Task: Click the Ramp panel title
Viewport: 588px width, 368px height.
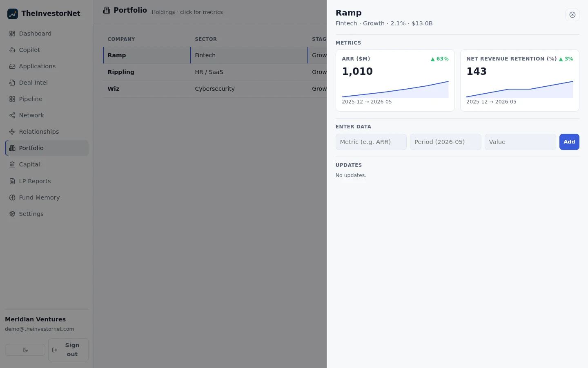Action: pyautogui.click(x=348, y=13)
